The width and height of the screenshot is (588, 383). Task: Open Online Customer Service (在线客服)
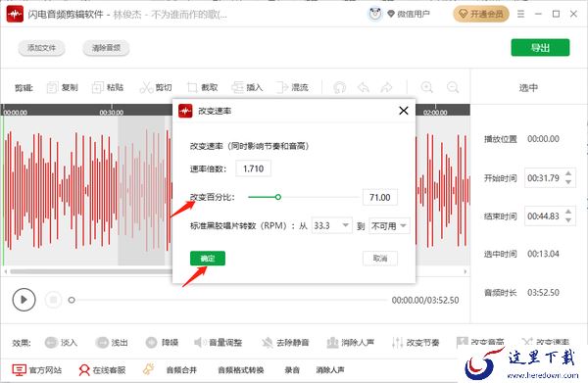pos(102,370)
